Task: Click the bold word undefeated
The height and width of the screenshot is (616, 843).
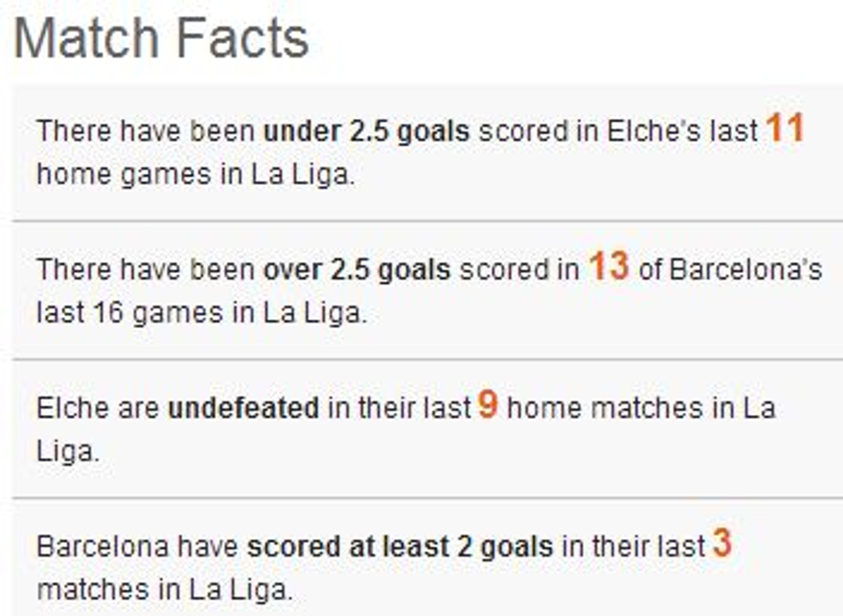Action: 243,408
